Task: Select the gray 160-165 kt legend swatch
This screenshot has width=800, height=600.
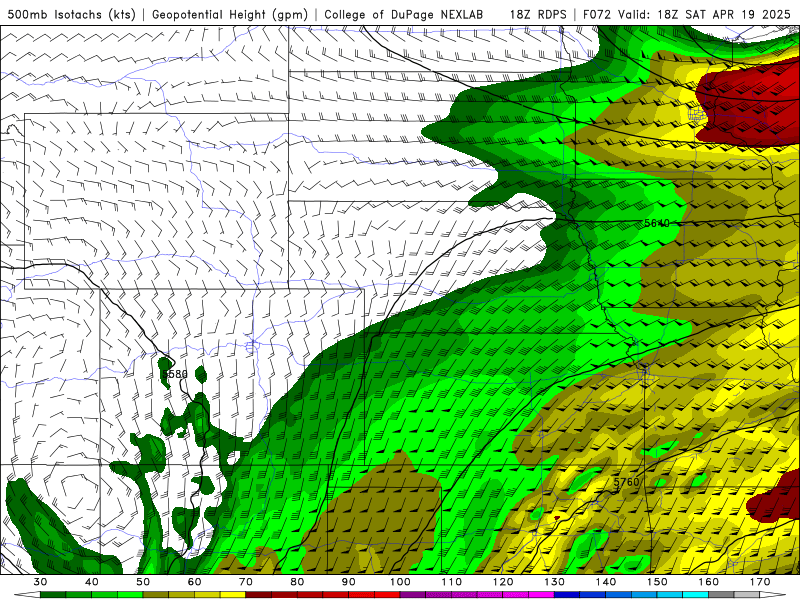Action: pos(721,595)
